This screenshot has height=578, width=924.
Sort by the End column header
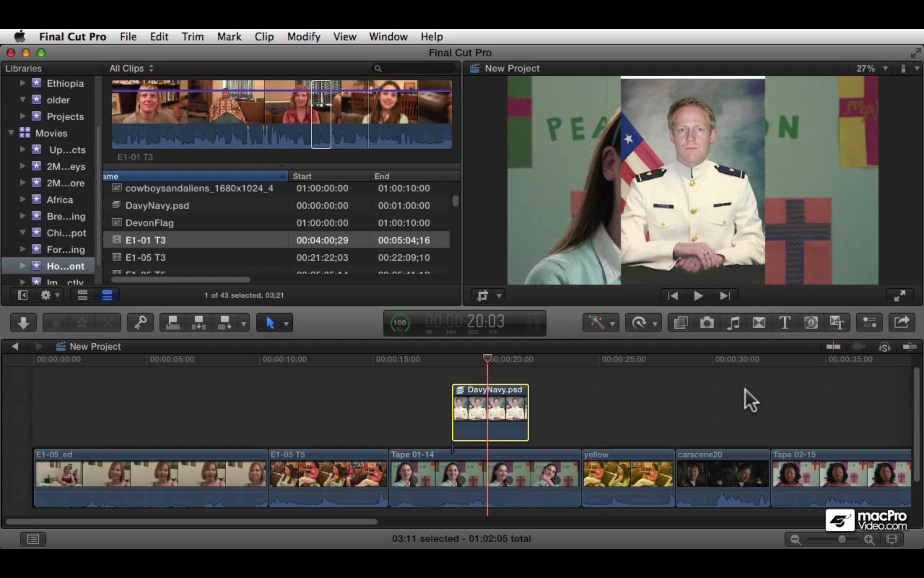pos(410,176)
